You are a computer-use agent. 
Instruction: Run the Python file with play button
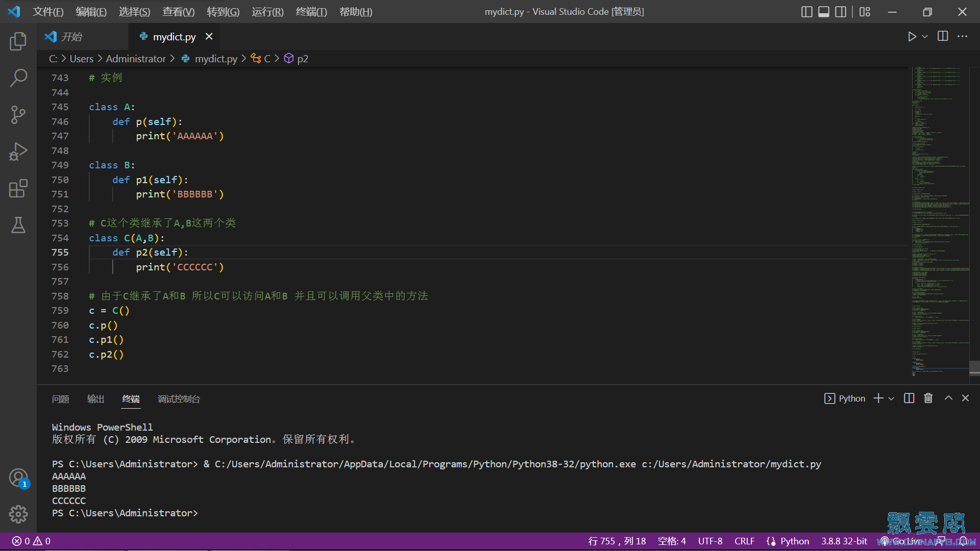click(x=912, y=37)
